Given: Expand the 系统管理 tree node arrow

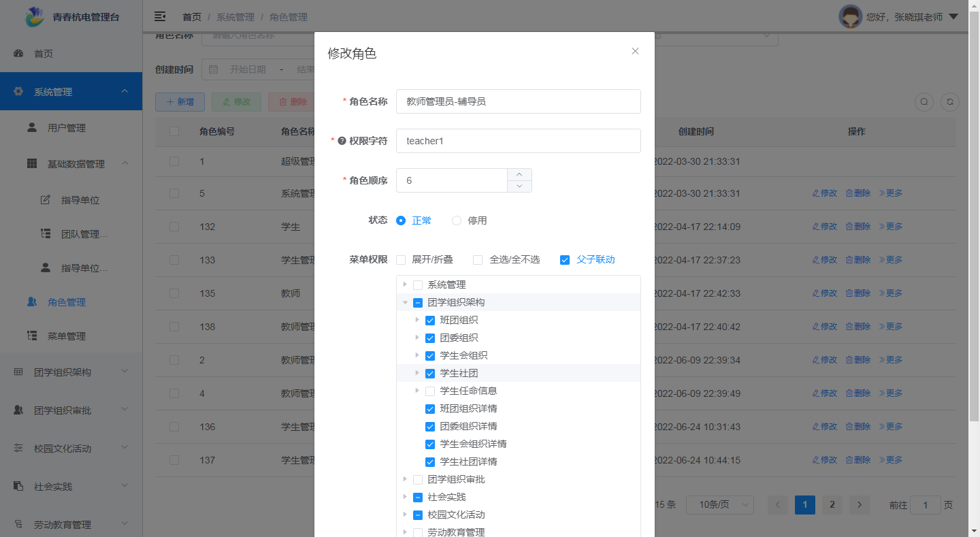Looking at the screenshot, I should (405, 284).
